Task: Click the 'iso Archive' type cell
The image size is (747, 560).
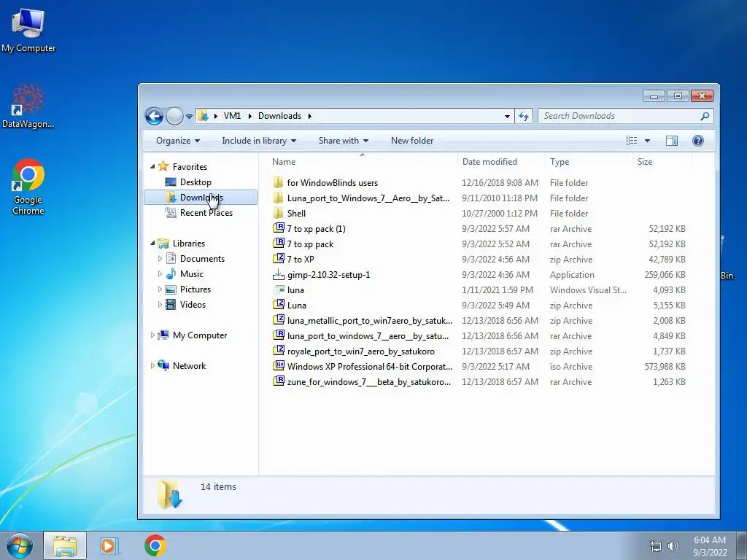Action: pyautogui.click(x=570, y=367)
